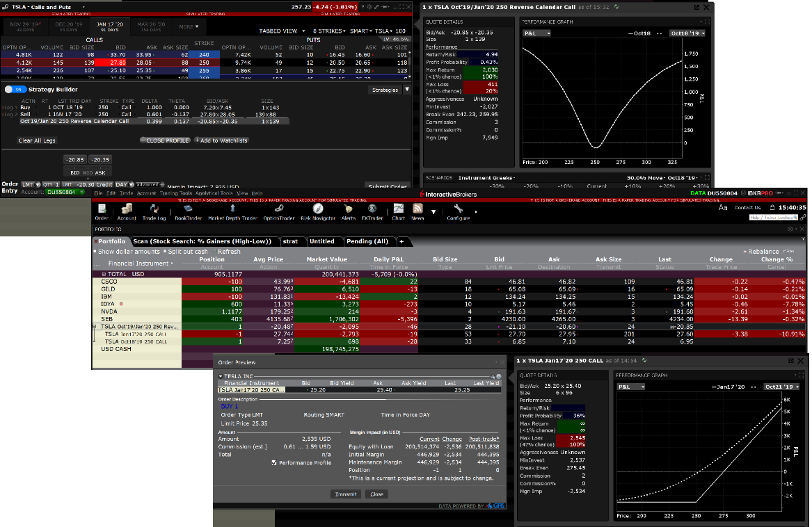812x527 pixels.
Task: Click the help question mark in TSLA options window
Action: [363, 7]
